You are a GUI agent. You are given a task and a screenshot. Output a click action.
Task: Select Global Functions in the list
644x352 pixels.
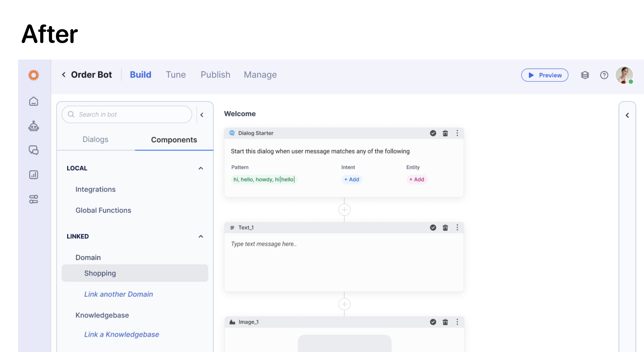tap(103, 210)
